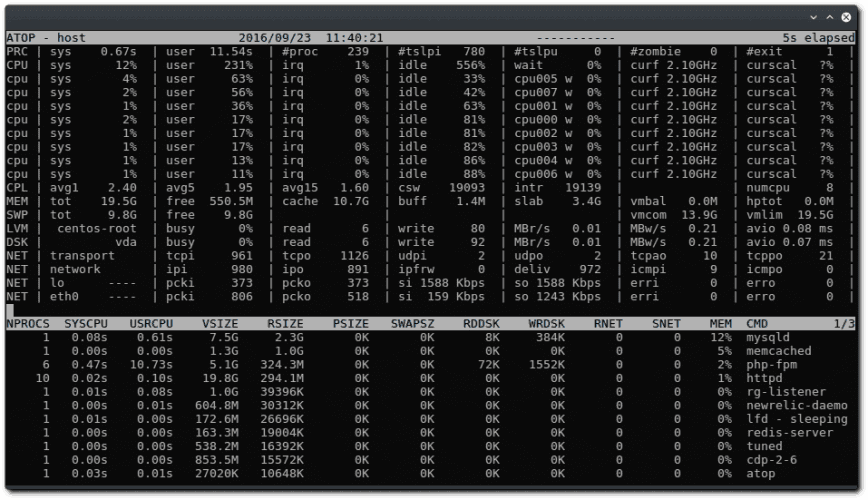Select the tuned process entry

(764, 446)
